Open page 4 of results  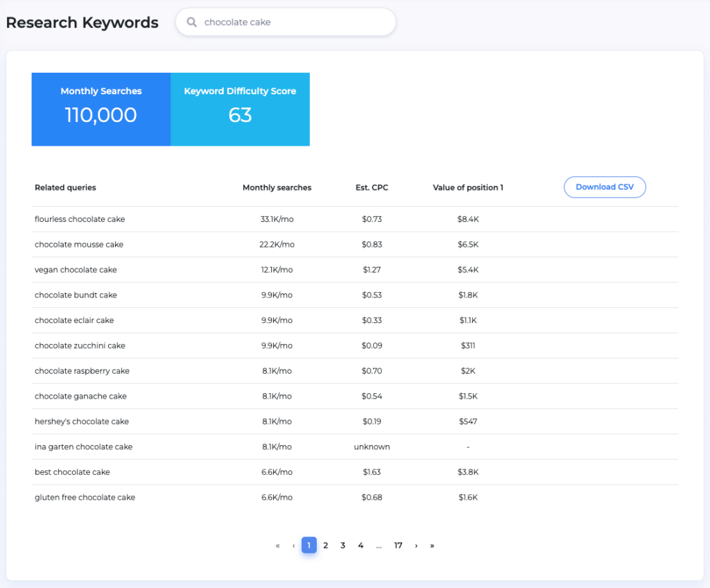coord(361,546)
